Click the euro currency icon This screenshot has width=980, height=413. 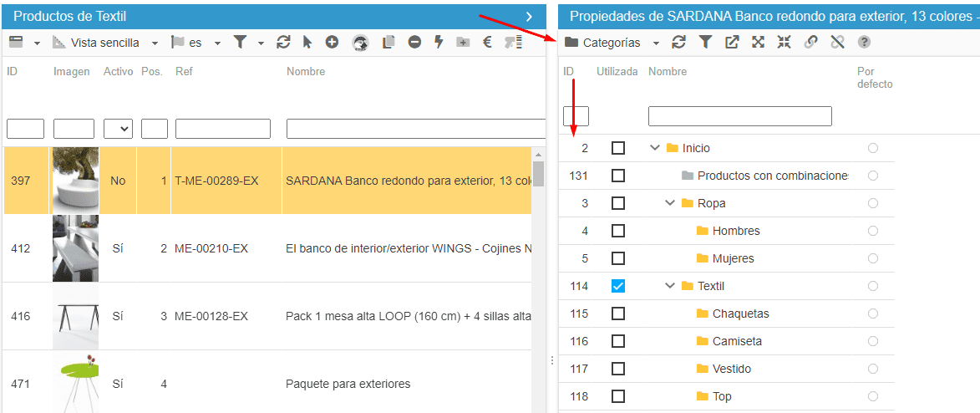pos(487,43)
